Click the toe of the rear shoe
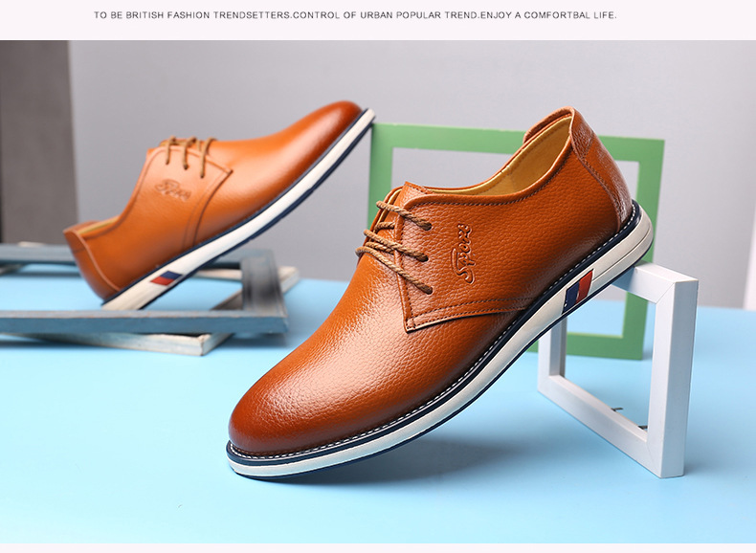This screenshot has width=756, height=553. 333,117
